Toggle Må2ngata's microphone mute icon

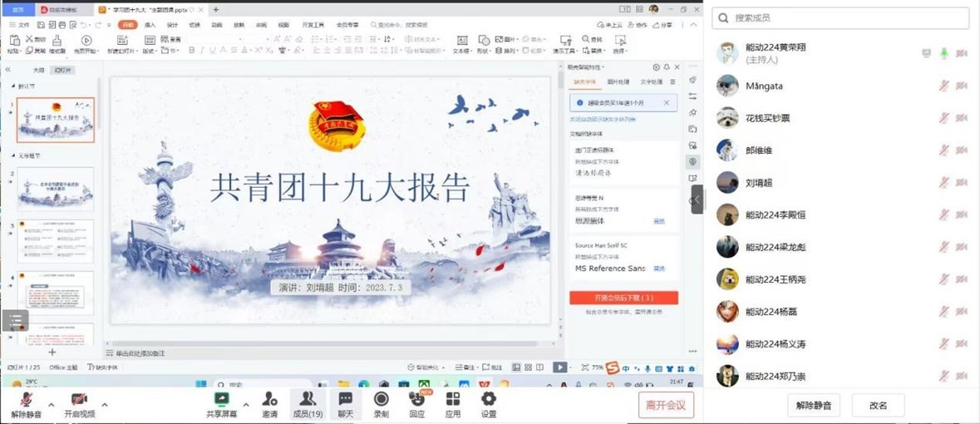943,86
